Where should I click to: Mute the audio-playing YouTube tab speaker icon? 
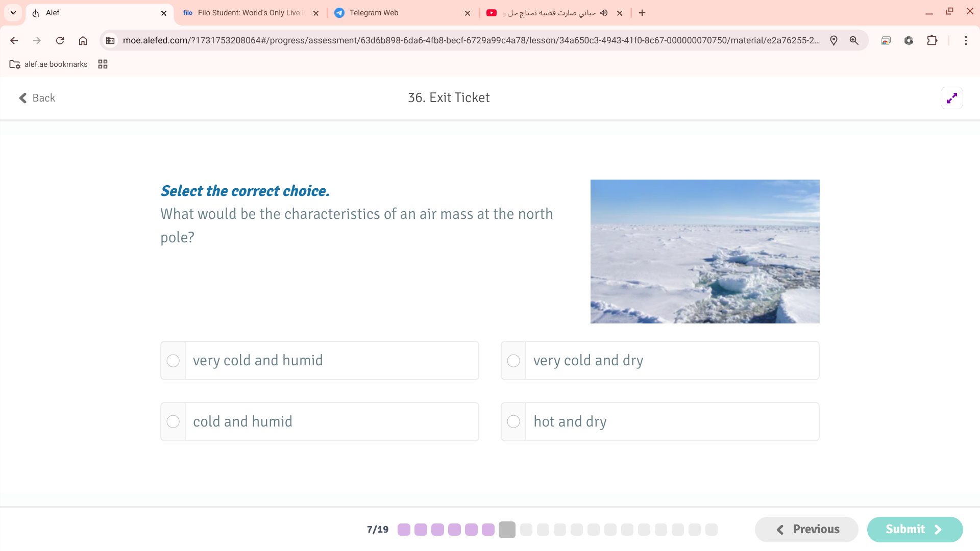(x=604, y=13)
